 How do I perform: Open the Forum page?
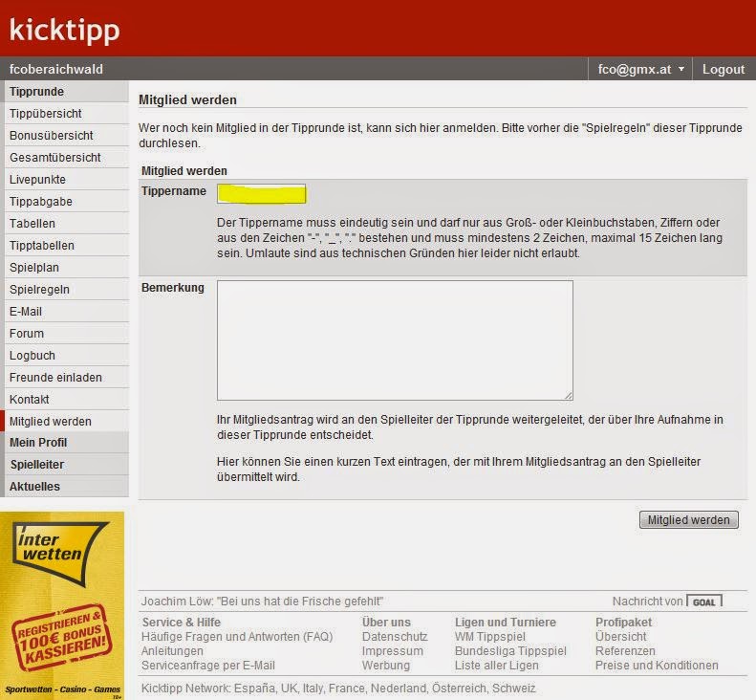point(67,334)
